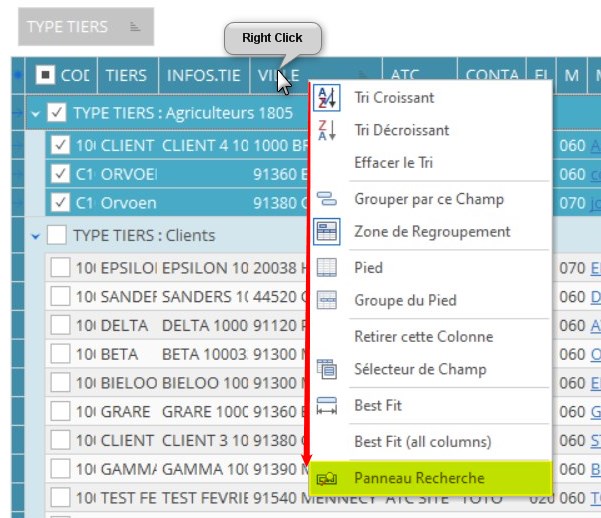Screen dimensions: 601x518
Task: Click the Best Fit column width icon
Action: pos(326,405)
